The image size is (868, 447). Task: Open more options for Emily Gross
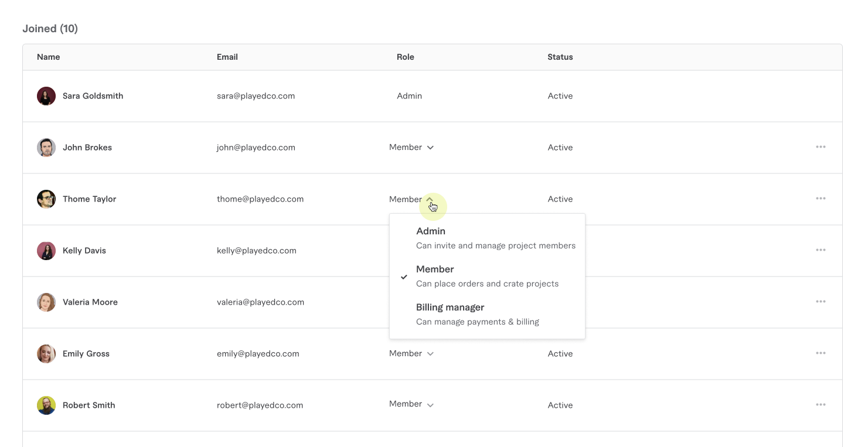click(x=820, y=353)
